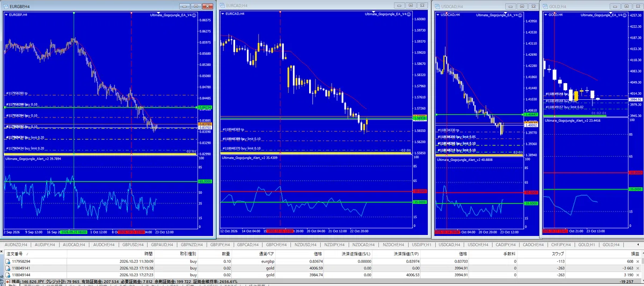Close order 117958294 using its row's x
The height and width of the screenshot is (286, 644).
(638, 260)
